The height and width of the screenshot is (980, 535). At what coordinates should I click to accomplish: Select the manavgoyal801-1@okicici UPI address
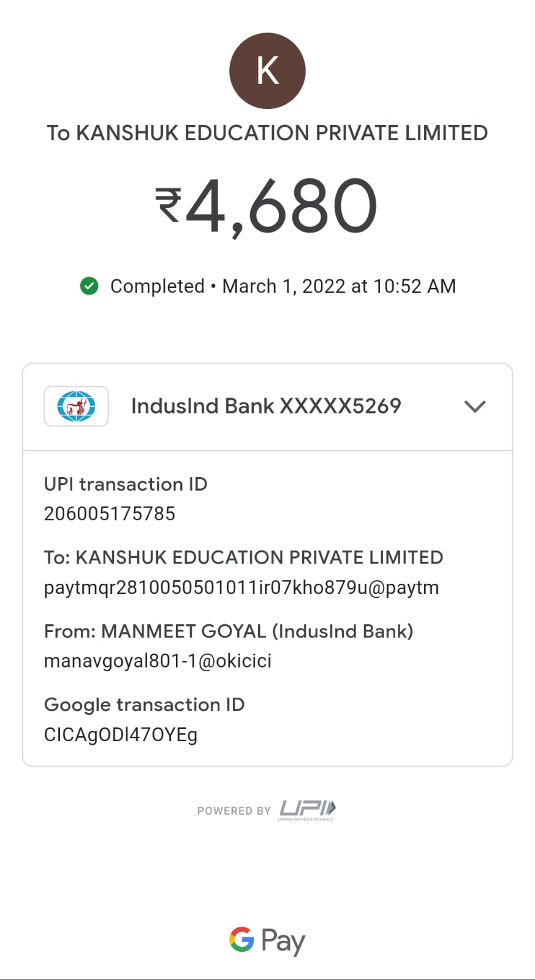pos(157,661)
